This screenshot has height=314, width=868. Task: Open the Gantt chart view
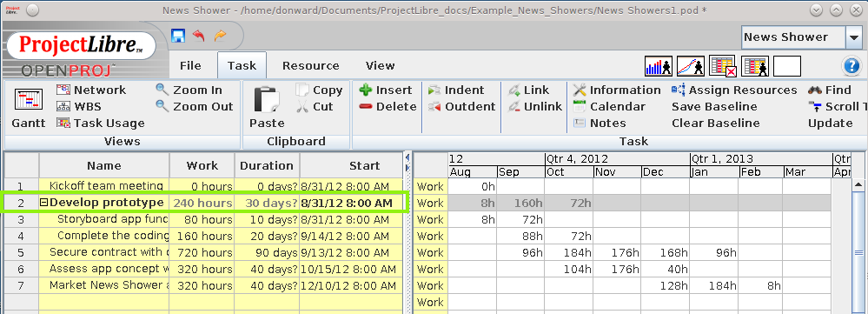28,108
